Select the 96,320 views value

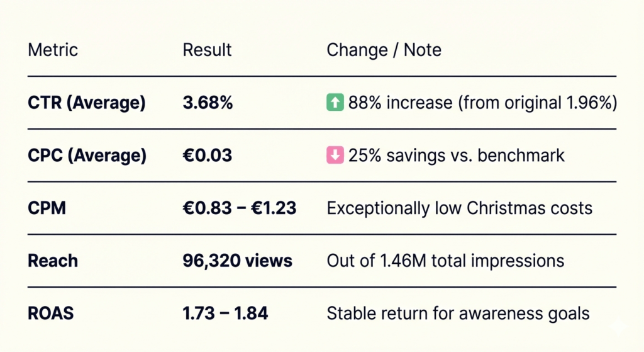pos(237,261)
